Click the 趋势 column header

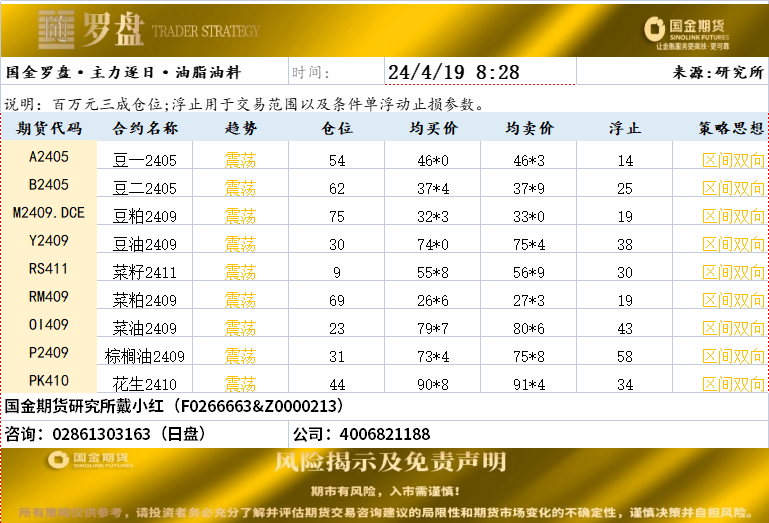[240, 128]
